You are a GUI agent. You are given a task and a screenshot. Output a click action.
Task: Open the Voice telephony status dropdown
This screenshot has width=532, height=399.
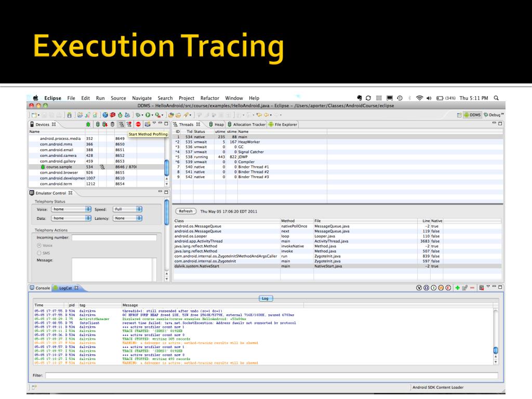point(71,209)
